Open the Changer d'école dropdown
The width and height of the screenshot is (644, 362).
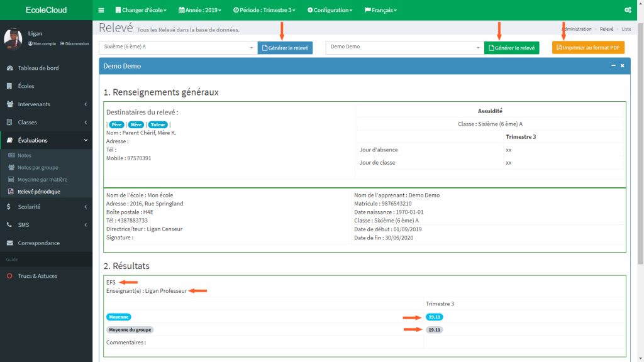(x=143, y=10)
